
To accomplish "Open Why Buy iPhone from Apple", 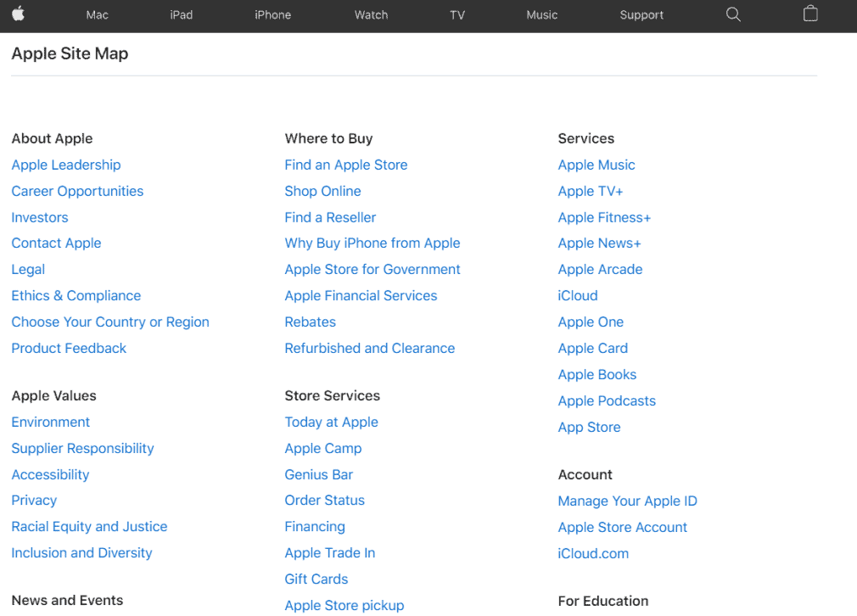I will coord(372,244).
